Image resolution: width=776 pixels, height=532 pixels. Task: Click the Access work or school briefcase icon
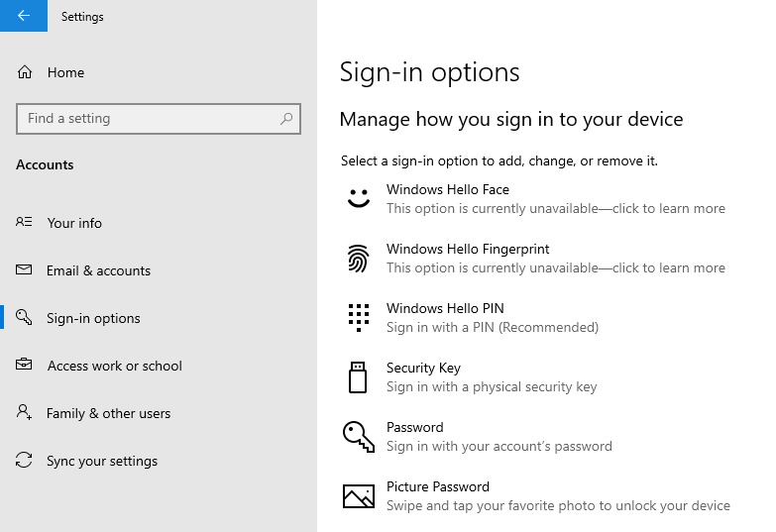(x=24, y=365)
